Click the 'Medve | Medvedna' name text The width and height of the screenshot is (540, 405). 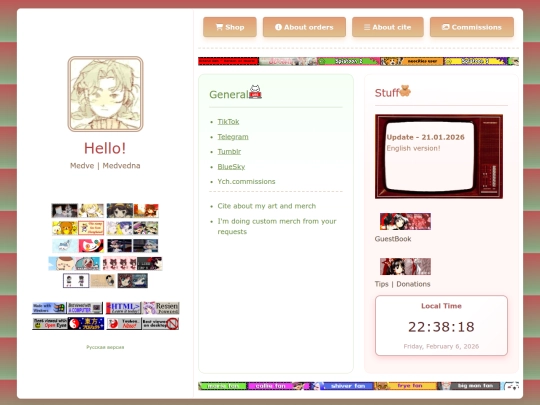105,166
